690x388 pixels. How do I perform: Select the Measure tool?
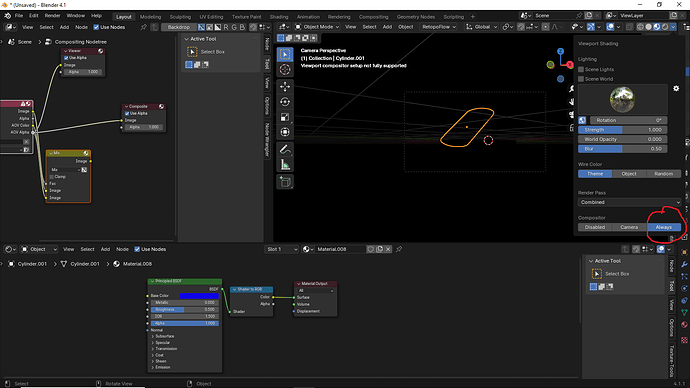coord(285,165)
